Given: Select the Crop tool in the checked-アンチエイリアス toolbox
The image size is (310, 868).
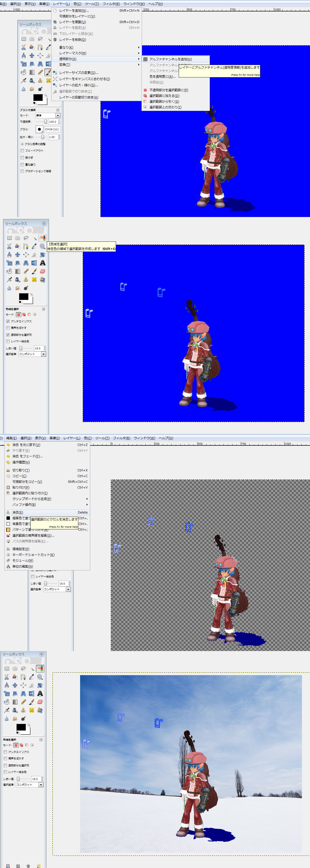Looking at the screenshot, I should click(34, 255).
